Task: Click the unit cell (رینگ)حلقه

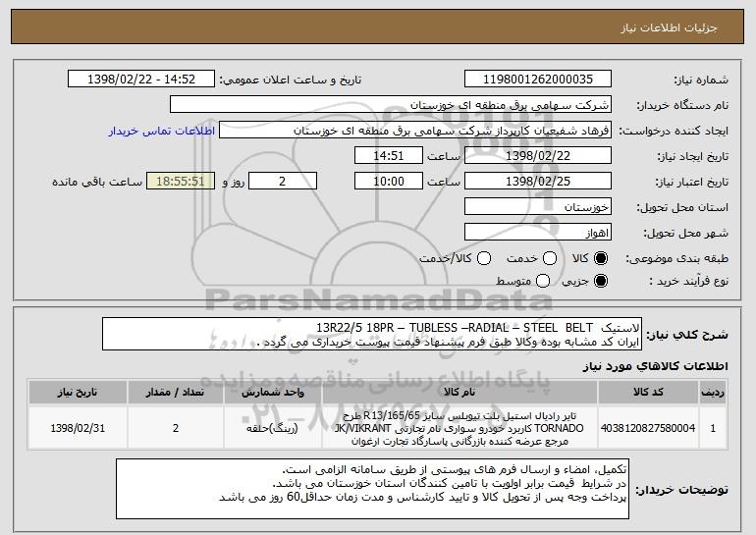Action: (x=272, y=428)
